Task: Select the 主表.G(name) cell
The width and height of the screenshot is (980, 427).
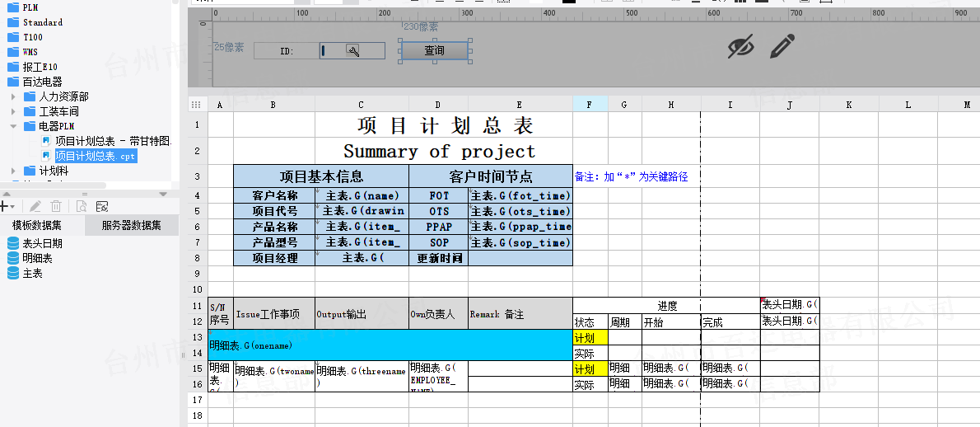Action: pos(362,195)
